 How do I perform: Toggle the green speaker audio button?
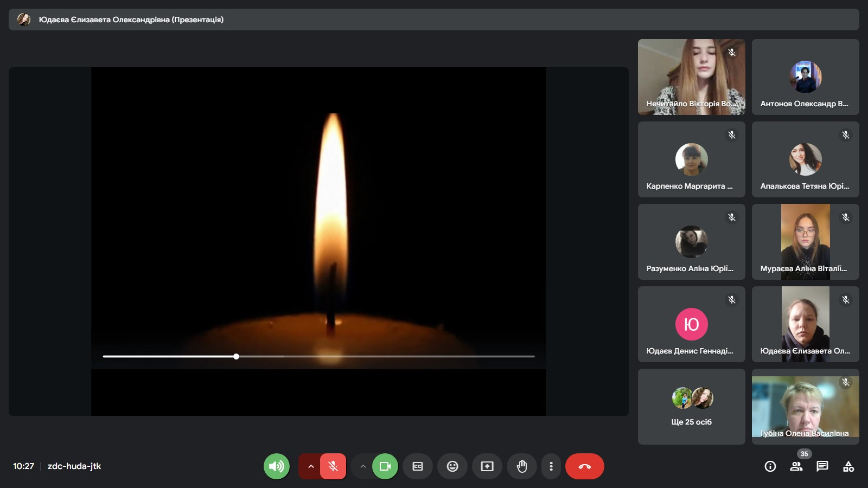coord(277,466)
